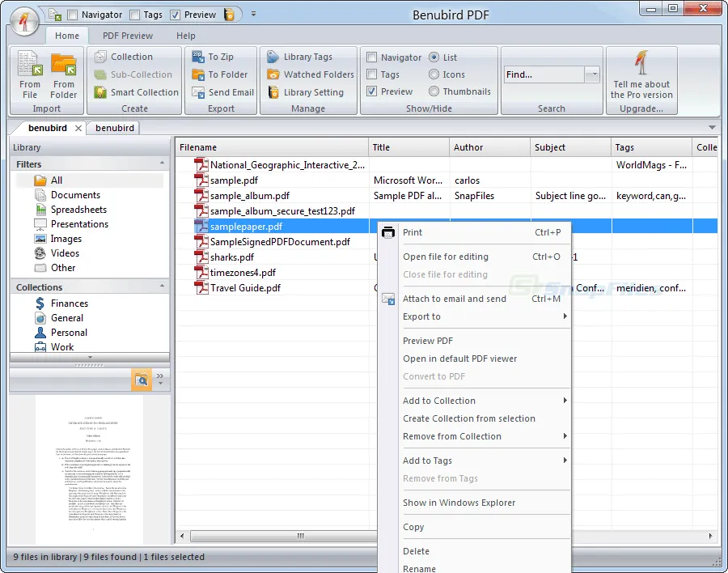The width and height of the screenshot is (728, 573).
Task: Switch to the second benubird tab
Action: [115, 128]
